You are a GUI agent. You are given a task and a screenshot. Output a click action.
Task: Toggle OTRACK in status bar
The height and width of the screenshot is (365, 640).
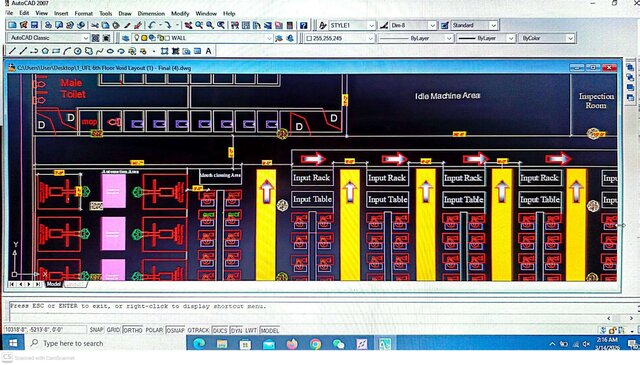[x=198, y=330]
